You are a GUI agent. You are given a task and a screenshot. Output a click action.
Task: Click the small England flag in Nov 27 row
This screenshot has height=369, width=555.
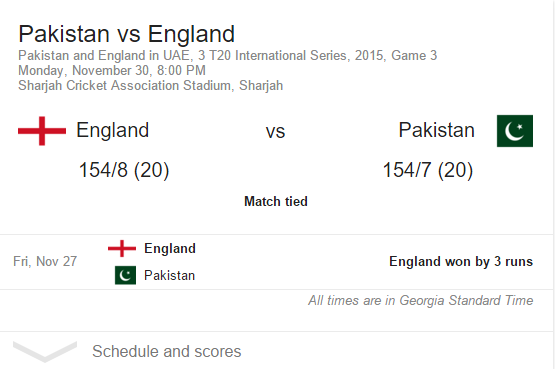(122, 248)
